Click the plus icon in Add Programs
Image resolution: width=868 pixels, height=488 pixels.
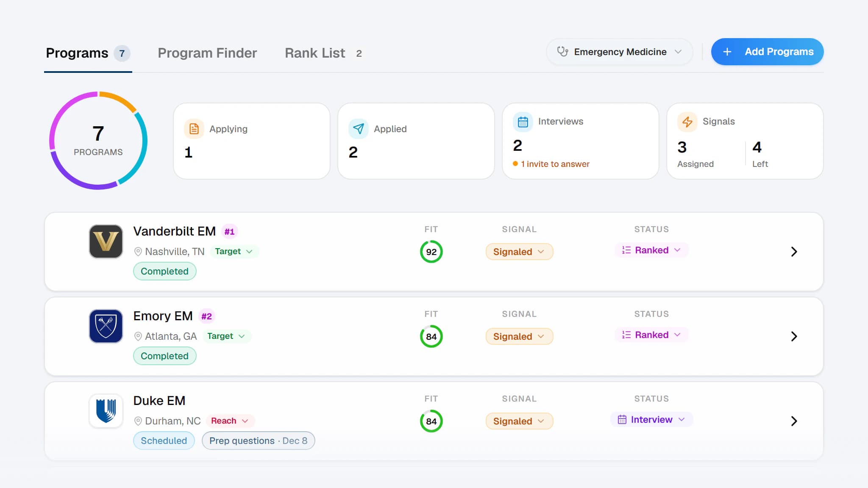point(727,52)
